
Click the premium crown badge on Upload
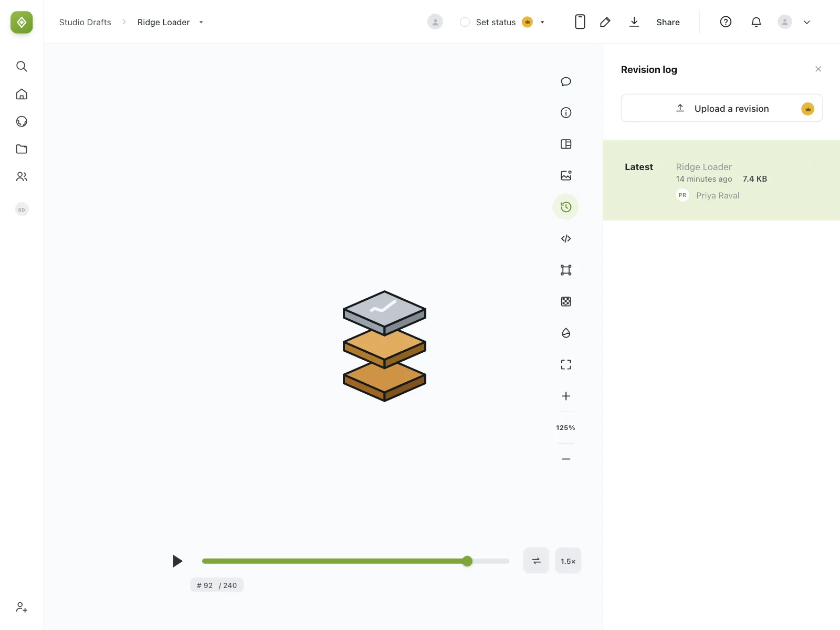click(x=807, y=109)
